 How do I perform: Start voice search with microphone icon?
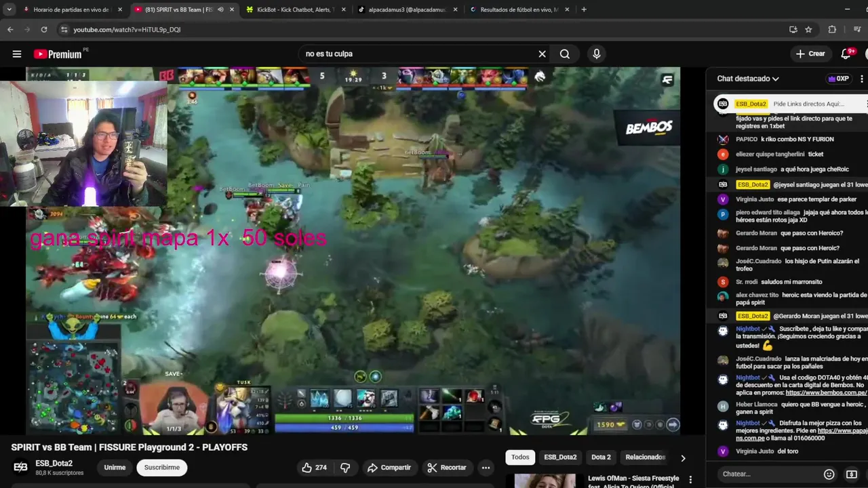(x=597, y=54)
